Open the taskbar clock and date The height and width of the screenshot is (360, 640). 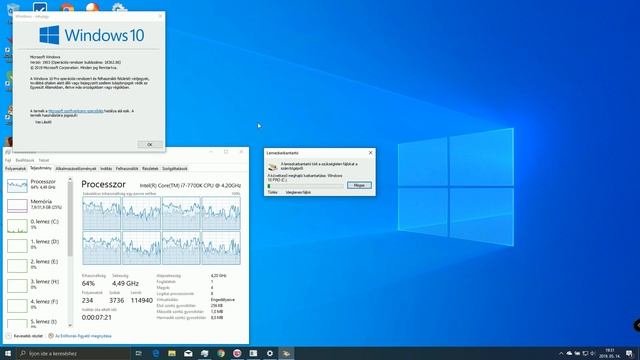(609, 353)
